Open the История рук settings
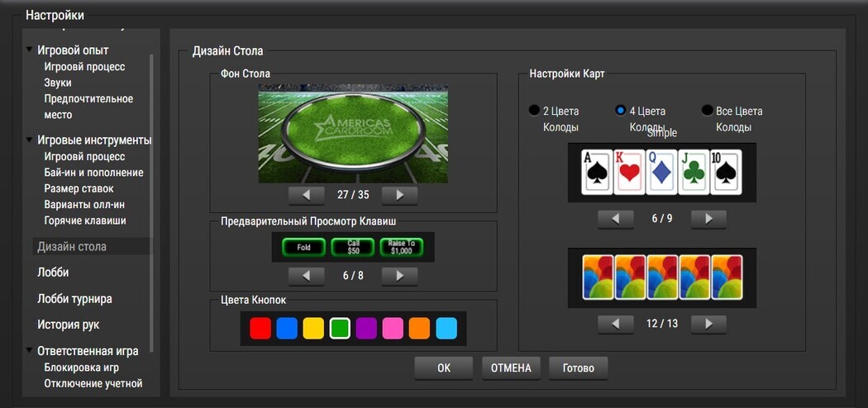The image size is (868, 408). 68,325
